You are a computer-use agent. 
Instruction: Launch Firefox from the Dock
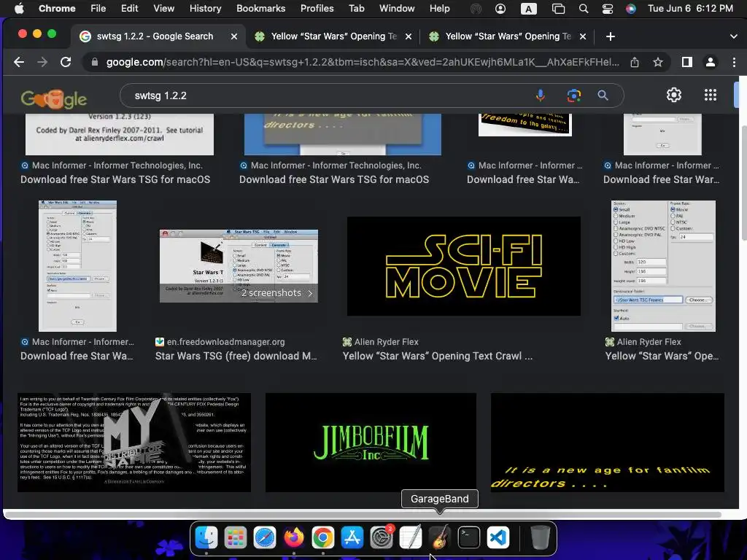tap(294, 537)
